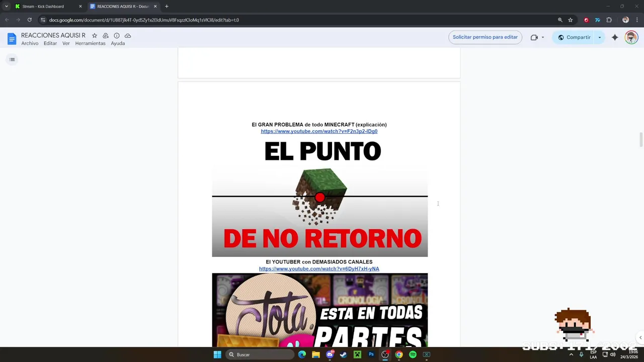Viewport: 644px width, 362px height.
Task: Open the Archivo menu
Action: pyautogui.click(x=30, y=43)
